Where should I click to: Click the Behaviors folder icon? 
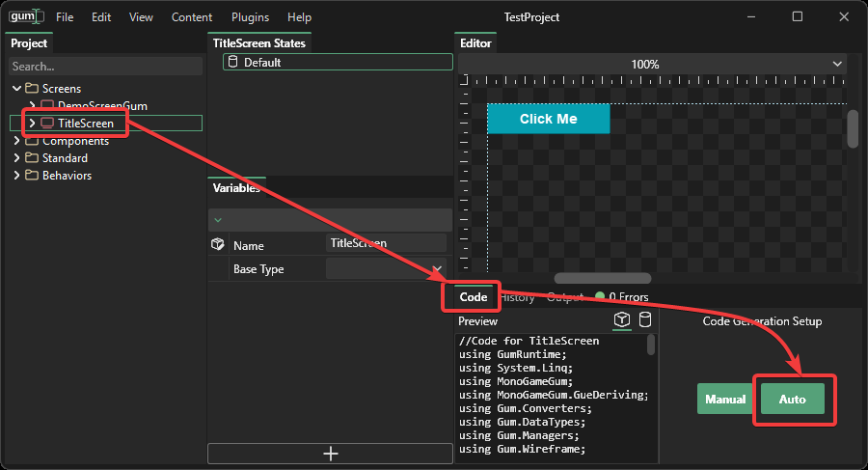click(32, 176)
